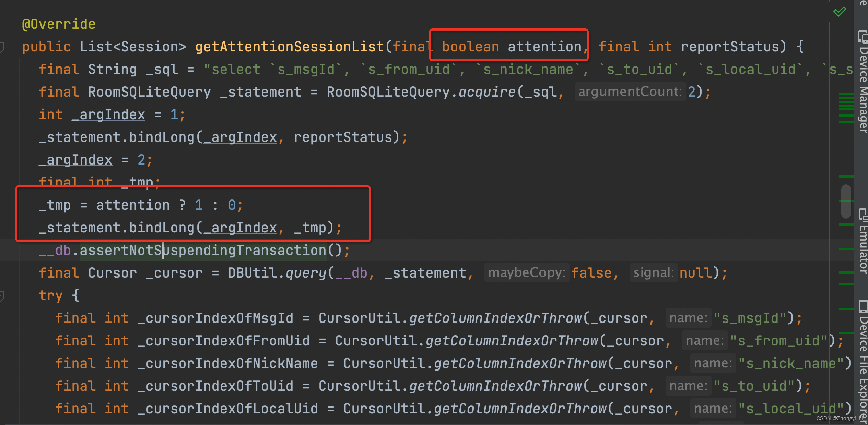Click the @Override annotation

(x=59, y=24)
